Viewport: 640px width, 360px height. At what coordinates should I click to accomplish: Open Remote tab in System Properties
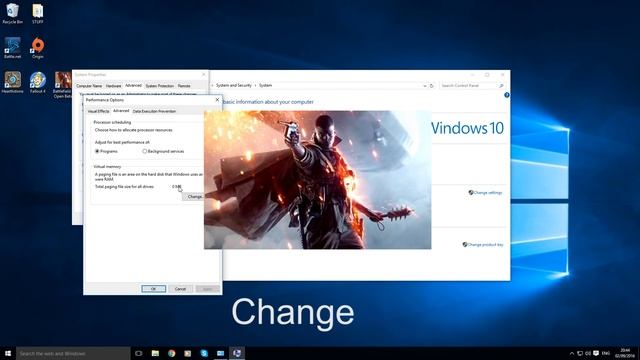coord(184,86)
